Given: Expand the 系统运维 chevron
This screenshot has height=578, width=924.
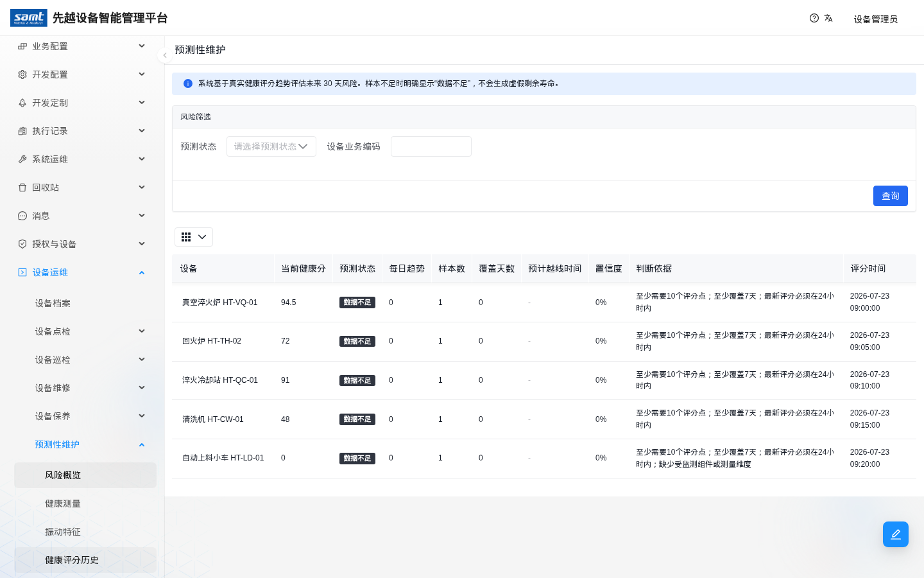Looking at the screenshot, I should tap(142, 159).
